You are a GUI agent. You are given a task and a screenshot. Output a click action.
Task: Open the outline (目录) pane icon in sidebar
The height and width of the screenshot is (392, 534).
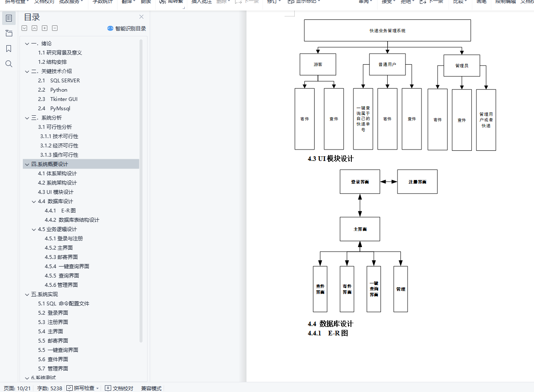(9, 18)
